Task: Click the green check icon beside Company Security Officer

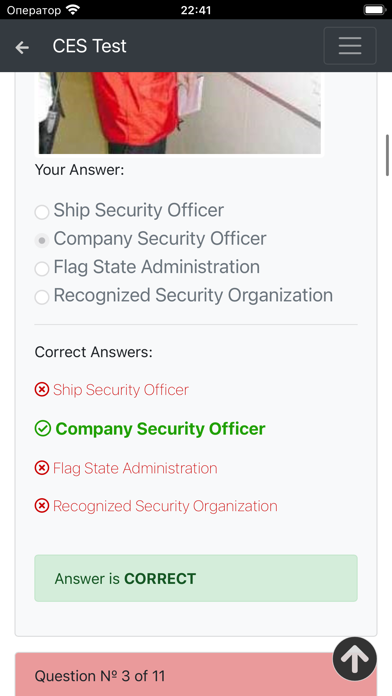Action: coord(43,429)
